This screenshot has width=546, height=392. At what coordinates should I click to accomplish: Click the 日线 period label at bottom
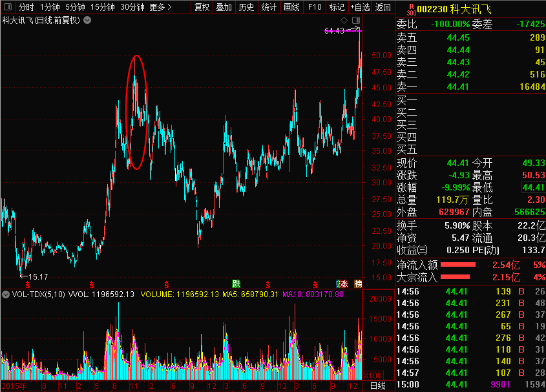[377, 386]
